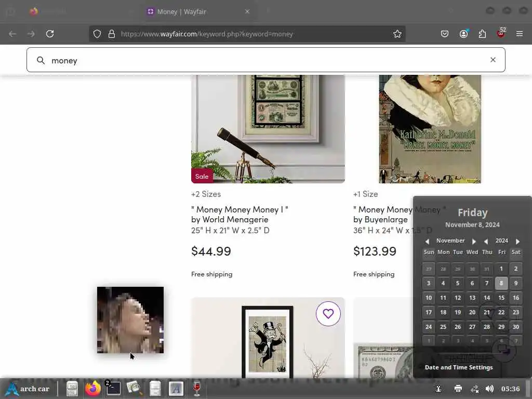The width and height of the screenshot is (532, 399).
Task: Select November 30 in the calendar
Action: [x=516, y=327]
